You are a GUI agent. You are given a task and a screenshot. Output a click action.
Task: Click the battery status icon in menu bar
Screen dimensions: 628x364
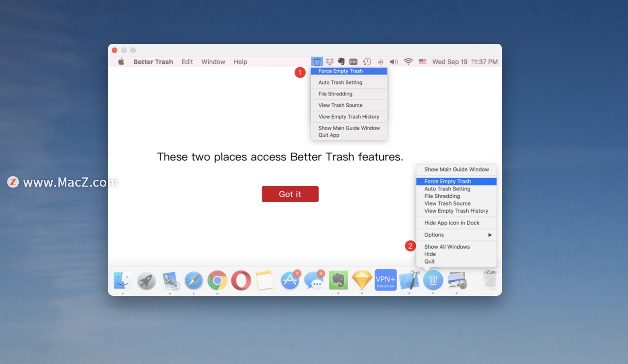click(353, 62)
